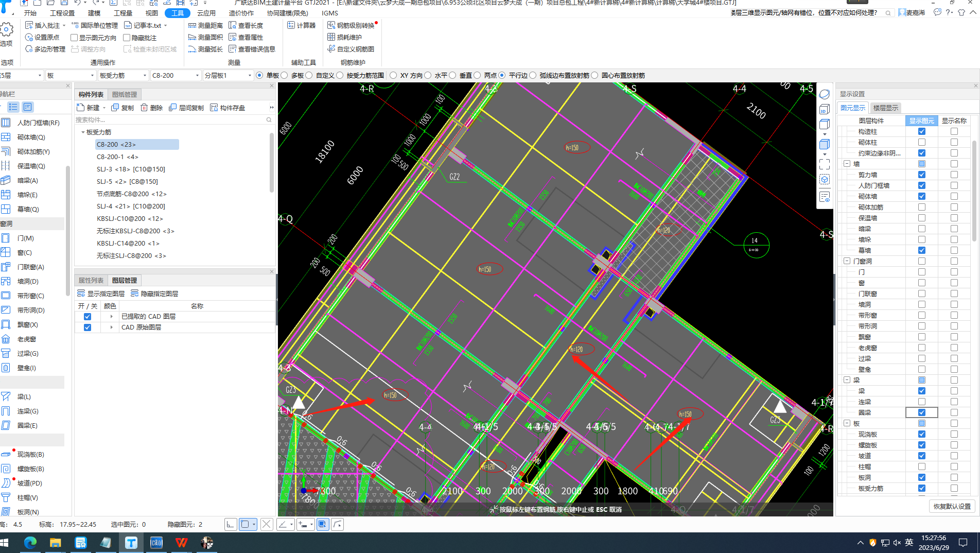Open the 查看属性 view properties tool

246,37
